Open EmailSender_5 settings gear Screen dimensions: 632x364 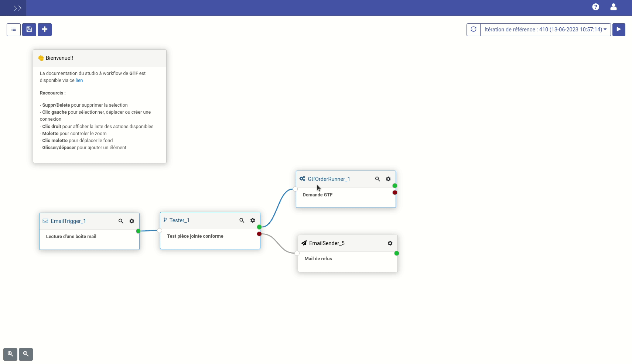(390, 243)
